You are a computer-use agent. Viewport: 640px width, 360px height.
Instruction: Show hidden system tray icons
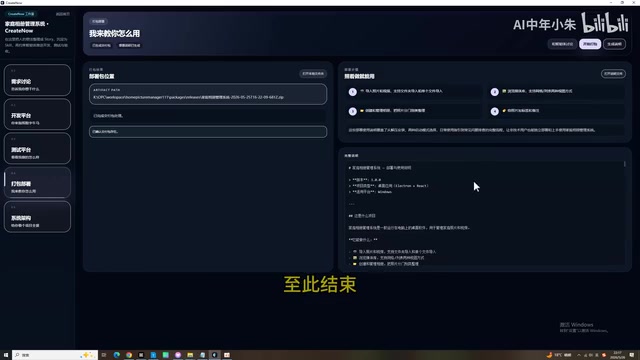coord(579,355)
